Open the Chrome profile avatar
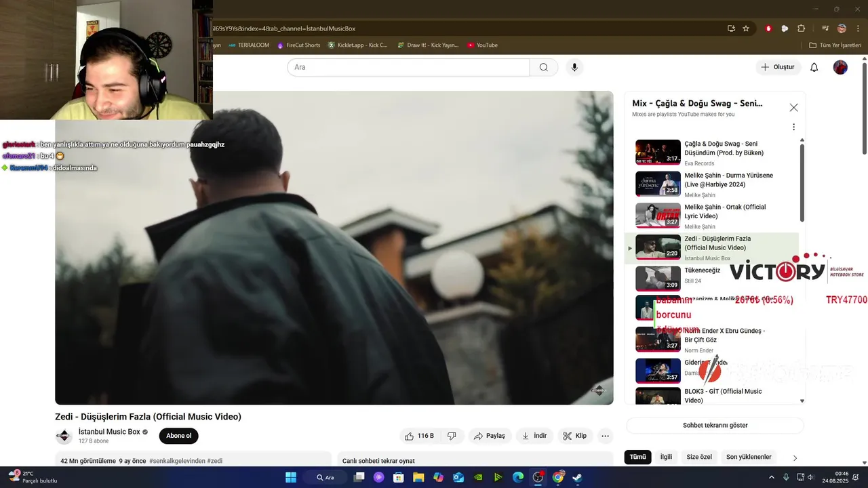The image size is (868, 488). (x=842, y=28)
